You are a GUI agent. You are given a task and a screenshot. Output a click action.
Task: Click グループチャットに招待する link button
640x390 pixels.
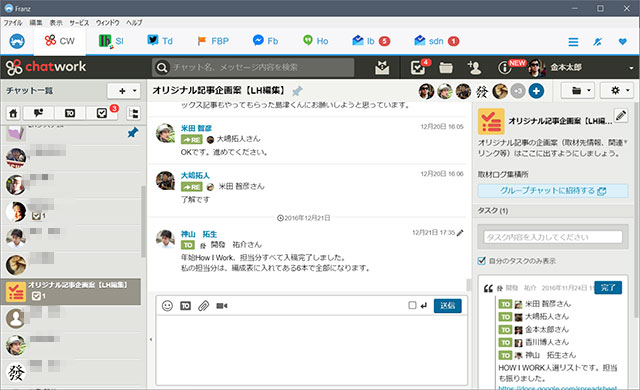click(x=553, y=191)
